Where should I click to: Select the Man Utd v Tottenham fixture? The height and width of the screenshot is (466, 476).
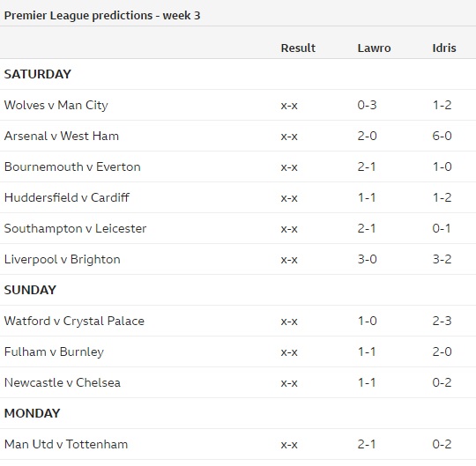(x=66, y=445)
